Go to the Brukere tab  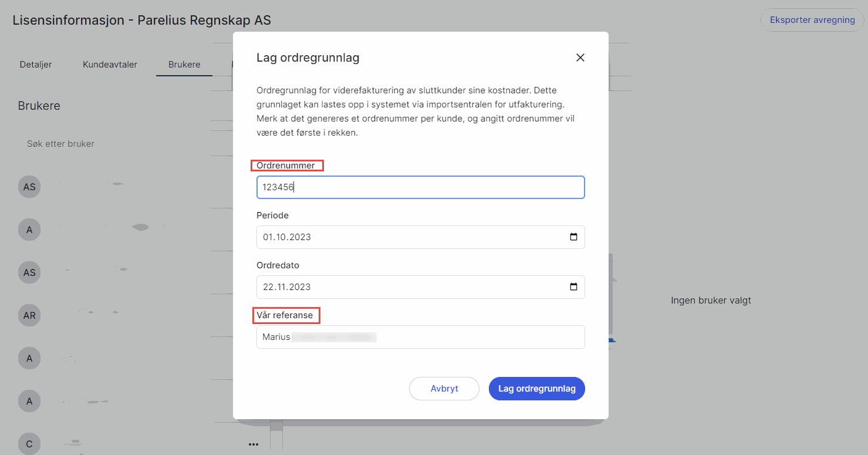(184, 65)
